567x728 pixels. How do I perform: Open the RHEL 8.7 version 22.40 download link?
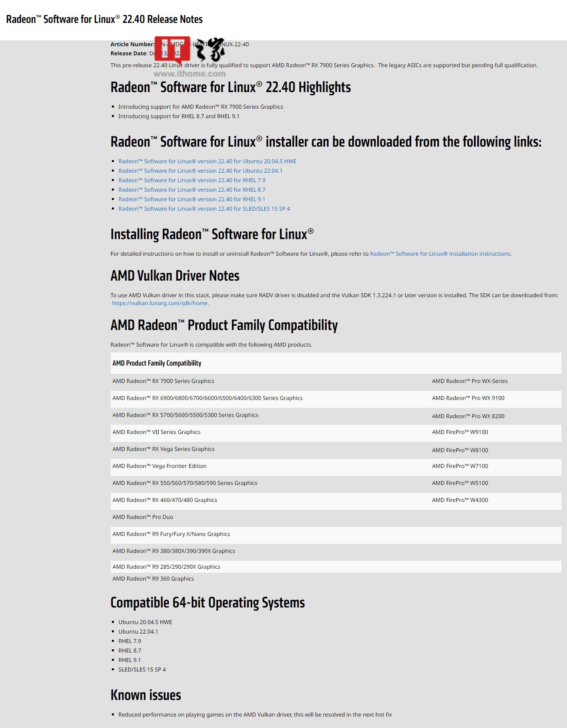coord(192,190)
